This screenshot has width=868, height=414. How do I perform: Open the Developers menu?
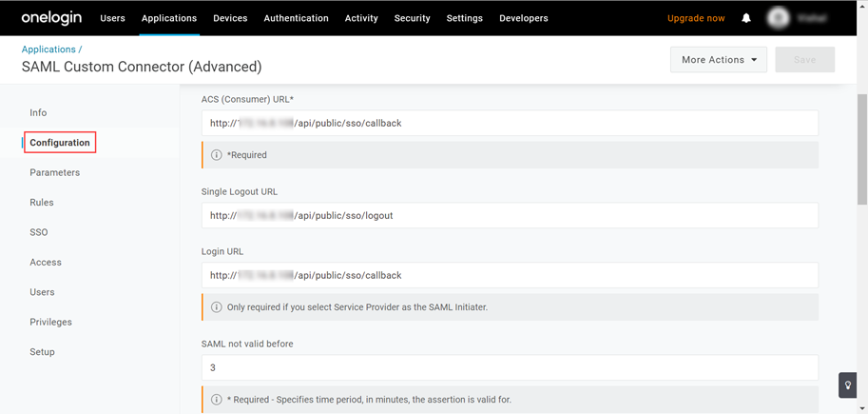[523, 18]
